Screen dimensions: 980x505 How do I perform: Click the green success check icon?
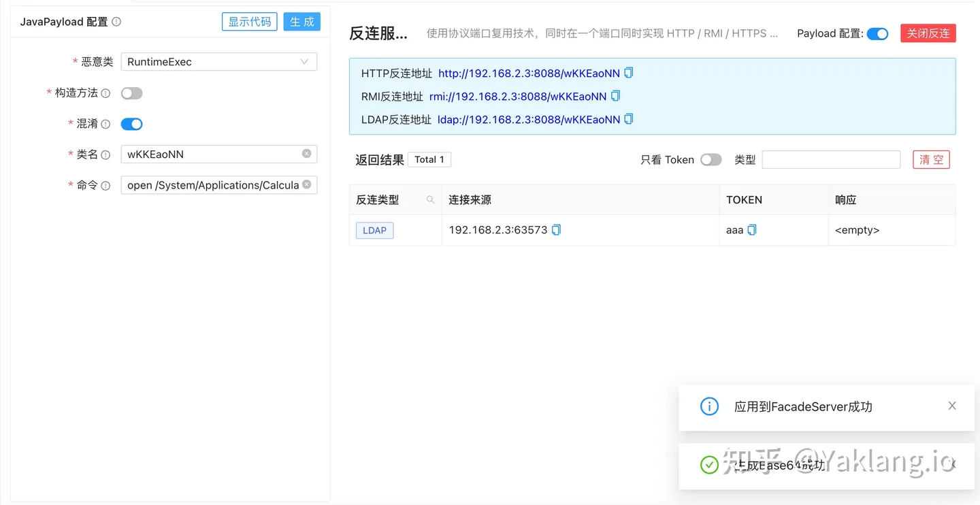point(709,465)
